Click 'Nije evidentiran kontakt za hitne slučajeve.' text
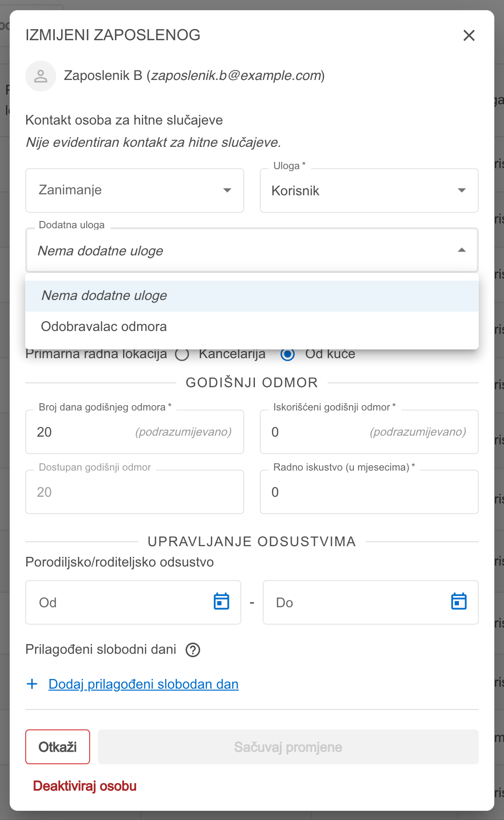 [153, 142]
